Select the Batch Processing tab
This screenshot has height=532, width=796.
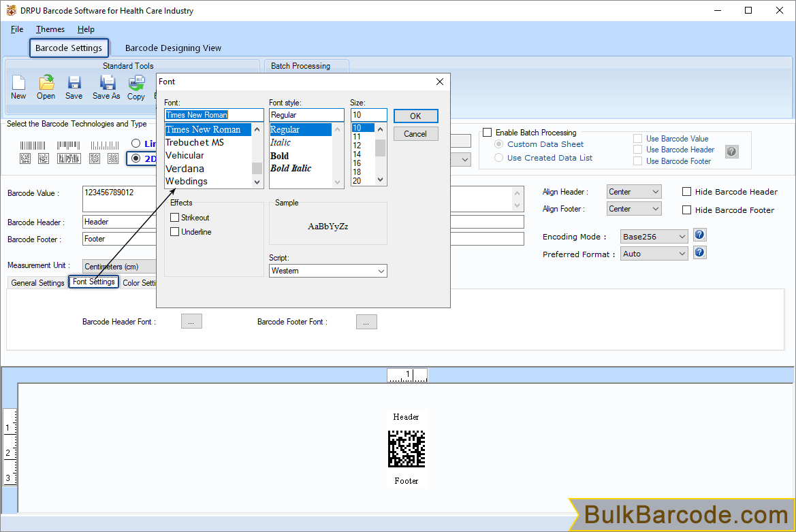point(300,66)
